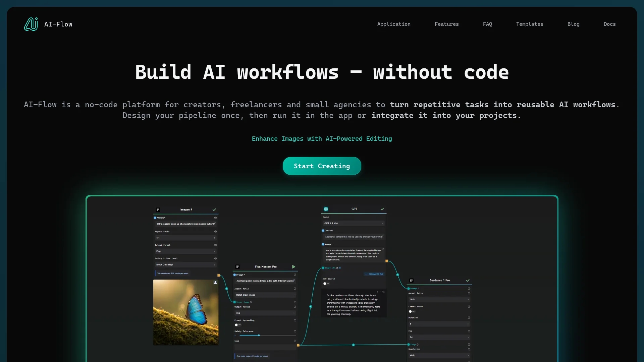Click the Flux Kontext Pro Seed field
The height and width of the screenshot is (362, 644).
pyautogui.click(x=265, y=347)
